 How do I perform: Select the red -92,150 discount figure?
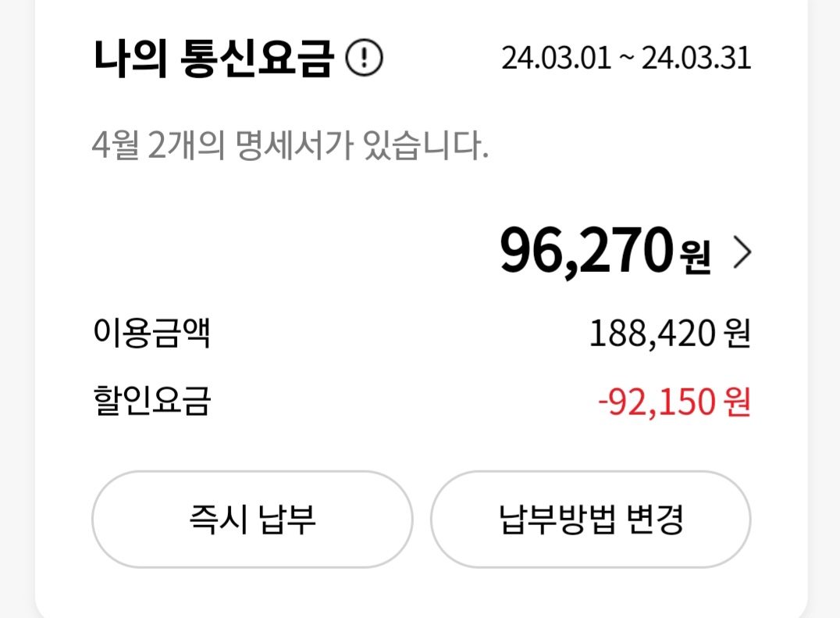tap(656, 403)
